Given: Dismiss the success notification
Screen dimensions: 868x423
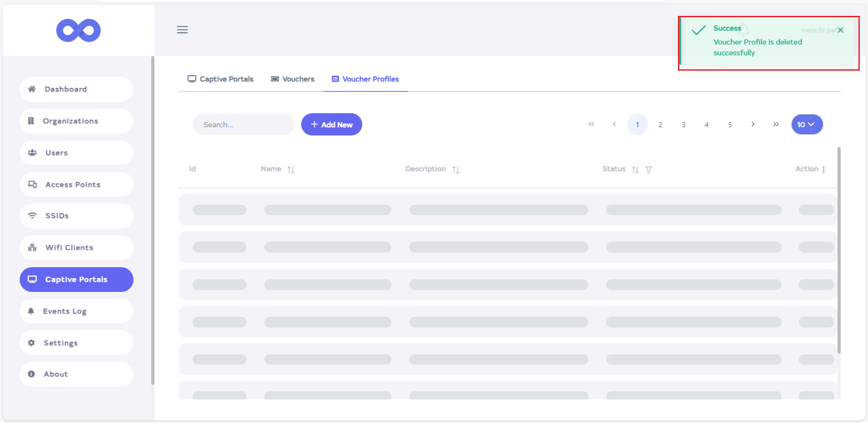Looking at the screenshot, I should tap(841, 31).
